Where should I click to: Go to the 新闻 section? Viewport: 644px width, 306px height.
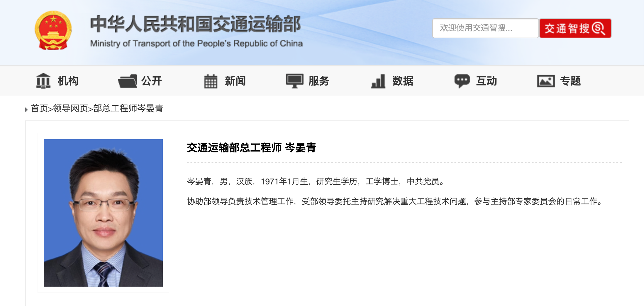pyautogui.click(x=235, y=81)
